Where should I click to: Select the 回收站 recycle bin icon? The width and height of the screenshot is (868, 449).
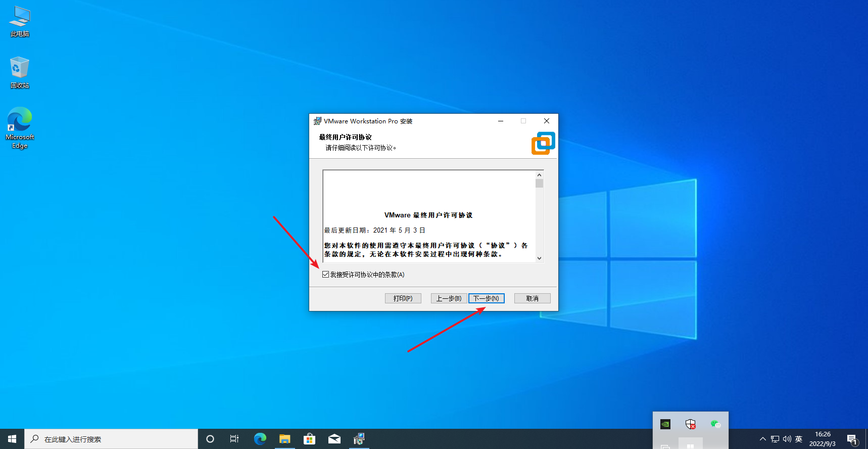(20, 72)
